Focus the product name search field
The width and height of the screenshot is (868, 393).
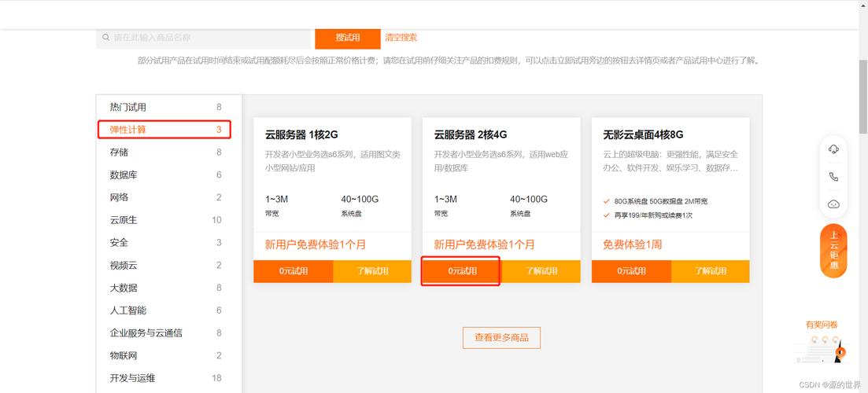205,38
